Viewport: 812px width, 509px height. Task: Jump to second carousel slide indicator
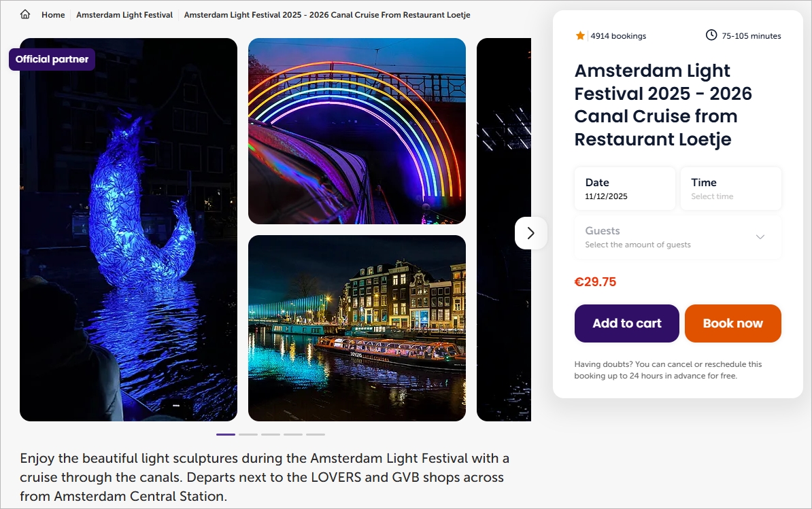[248, 434]
